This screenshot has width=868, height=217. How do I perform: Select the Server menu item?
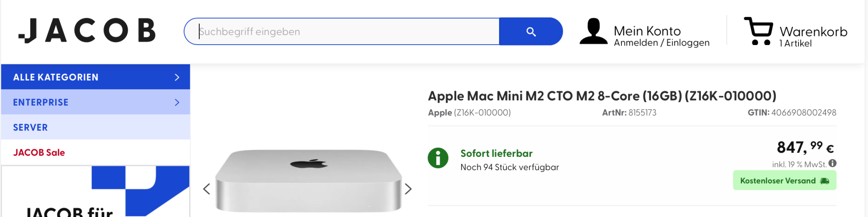30,127
